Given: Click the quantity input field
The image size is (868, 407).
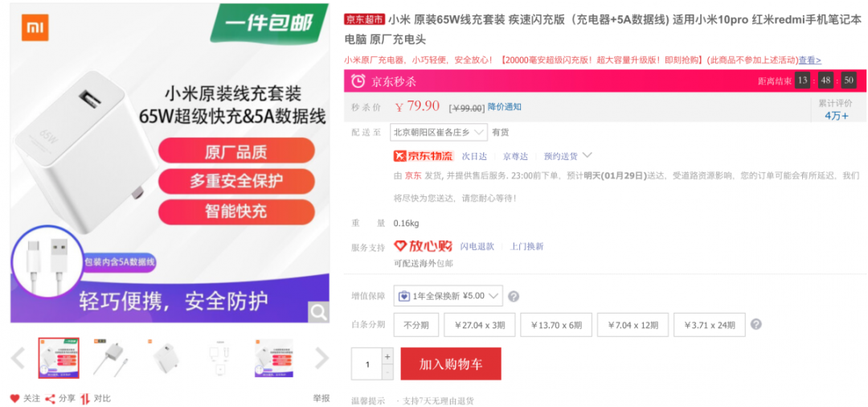Looking at the screenshot, I should [x=367, y=364].
